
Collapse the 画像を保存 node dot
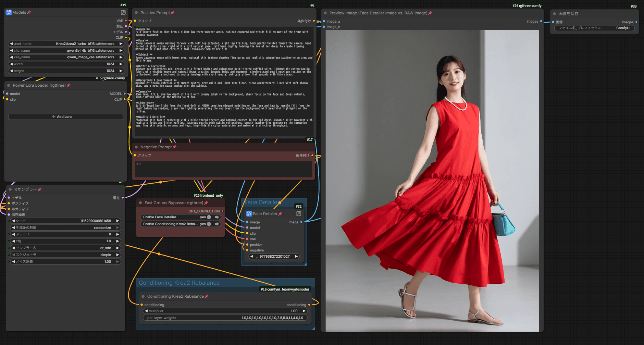[554, 14]
